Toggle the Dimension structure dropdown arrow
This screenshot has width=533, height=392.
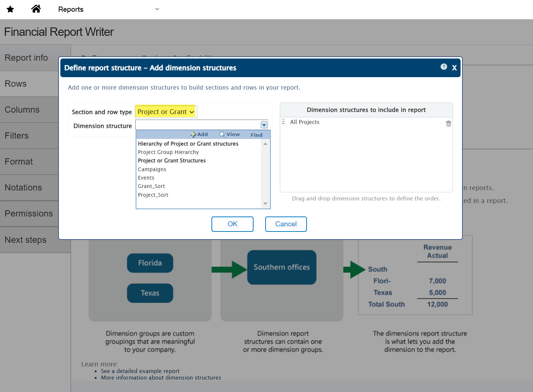[264, 125]
